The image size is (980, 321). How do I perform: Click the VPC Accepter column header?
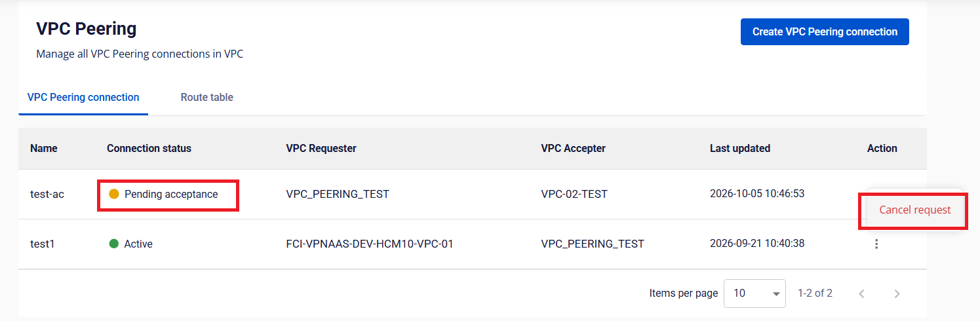point(573,148)
